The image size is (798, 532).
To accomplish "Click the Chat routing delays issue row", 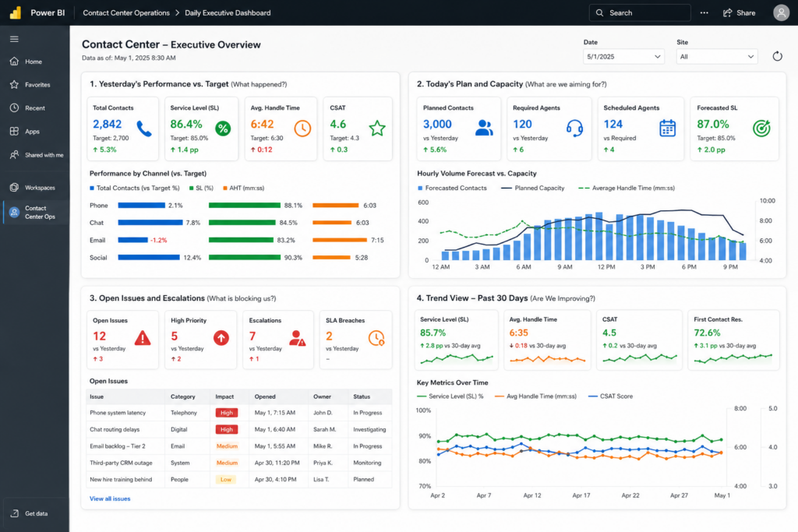I will click(239, 430).
